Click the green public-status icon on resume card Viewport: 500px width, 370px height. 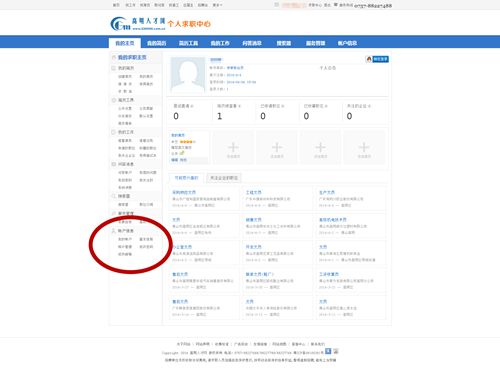pyautogui.click(x=182, y=153)
